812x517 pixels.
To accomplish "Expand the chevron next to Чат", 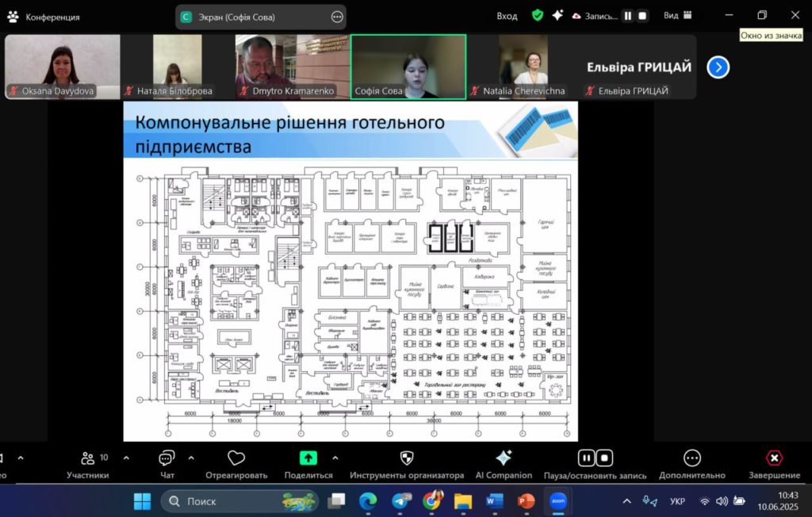I will pos(191,458).
